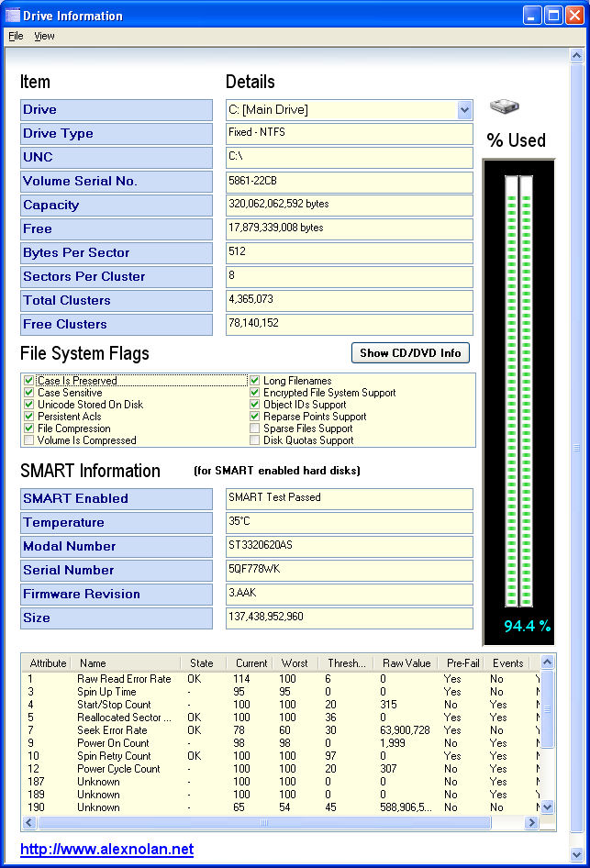590x868 pixels.
Task: Click the Attribute column header
Action: click(48, 663)
